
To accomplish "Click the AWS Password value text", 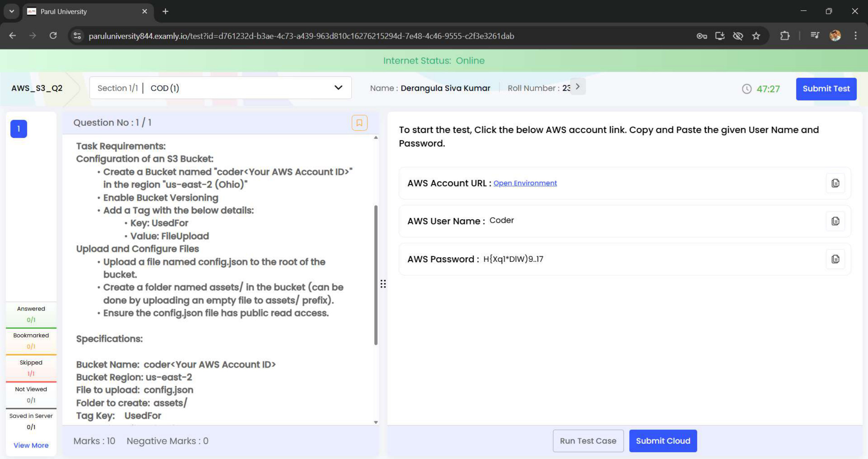I will pyautogui.click(x=513, y=259).
